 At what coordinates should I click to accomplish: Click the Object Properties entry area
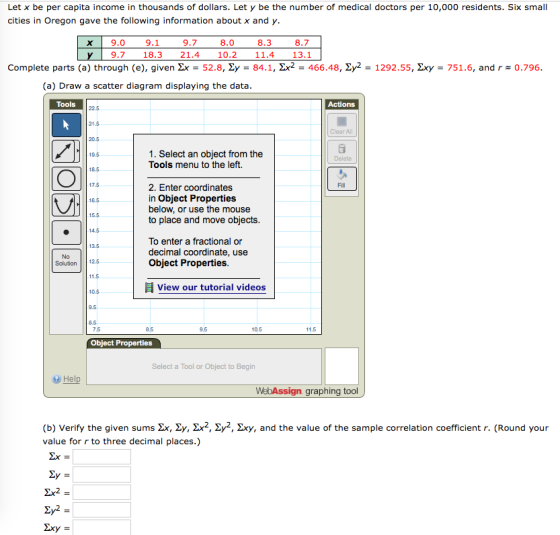[x=204, y=366]
